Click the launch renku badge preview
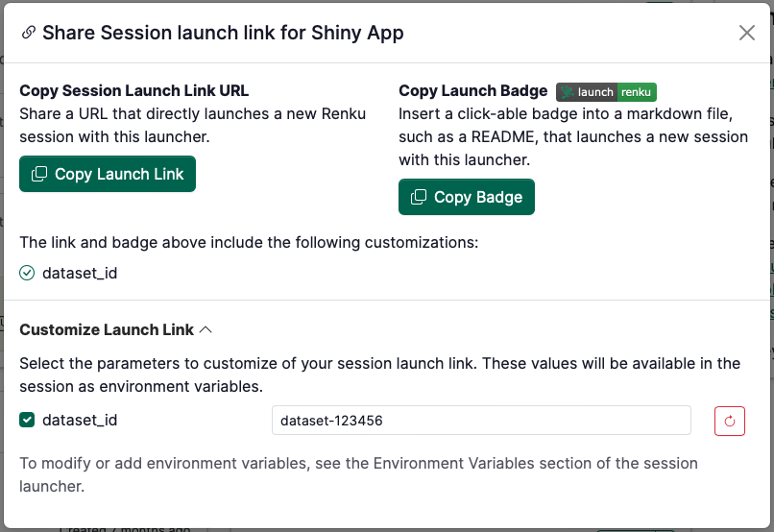Image resolution: width=774 pixels, height=532 pixels. (606, 92)
